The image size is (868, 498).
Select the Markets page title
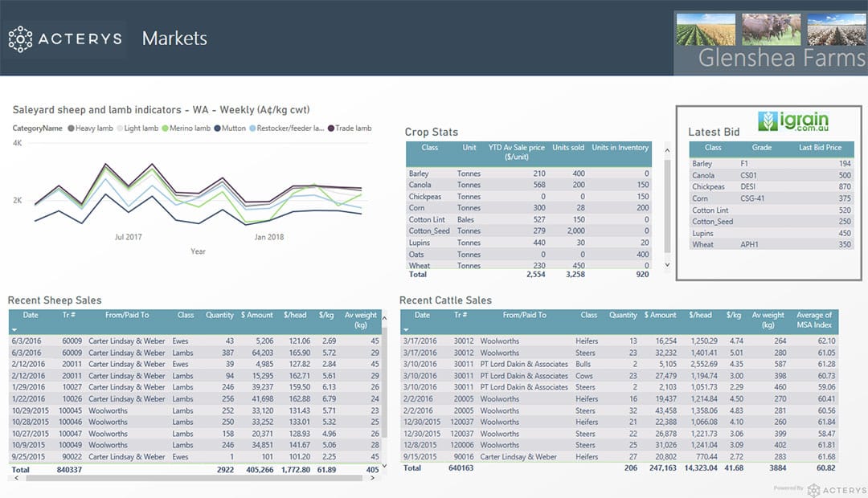pos(174,39)
